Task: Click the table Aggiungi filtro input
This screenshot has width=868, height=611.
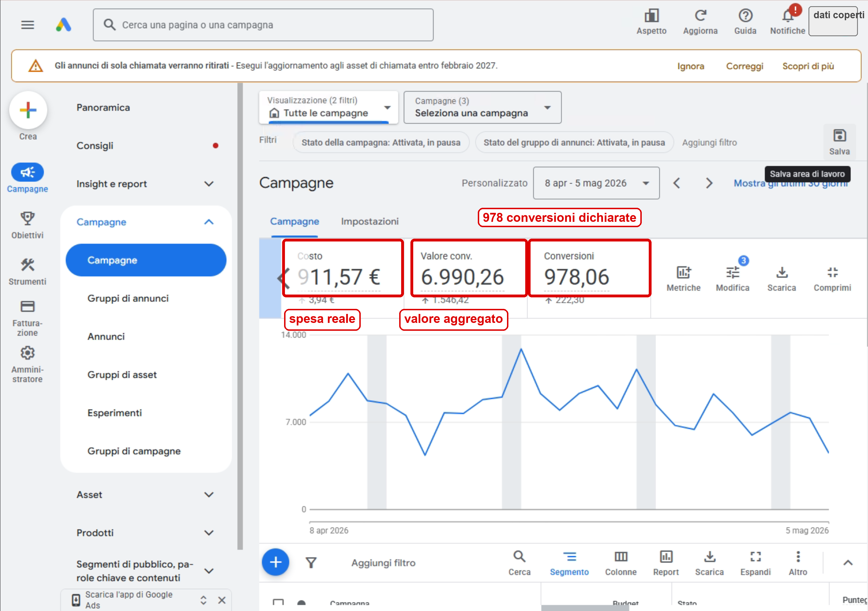Action: pos(383,563)
